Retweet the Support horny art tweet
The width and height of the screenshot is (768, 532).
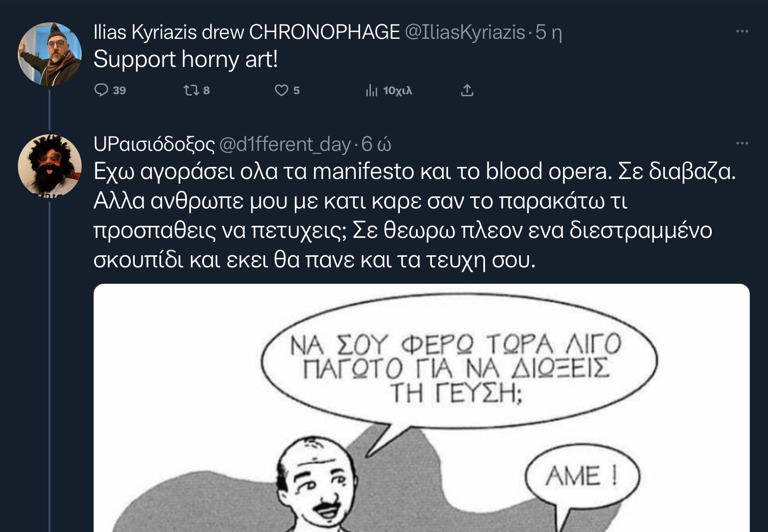[191, 90]
